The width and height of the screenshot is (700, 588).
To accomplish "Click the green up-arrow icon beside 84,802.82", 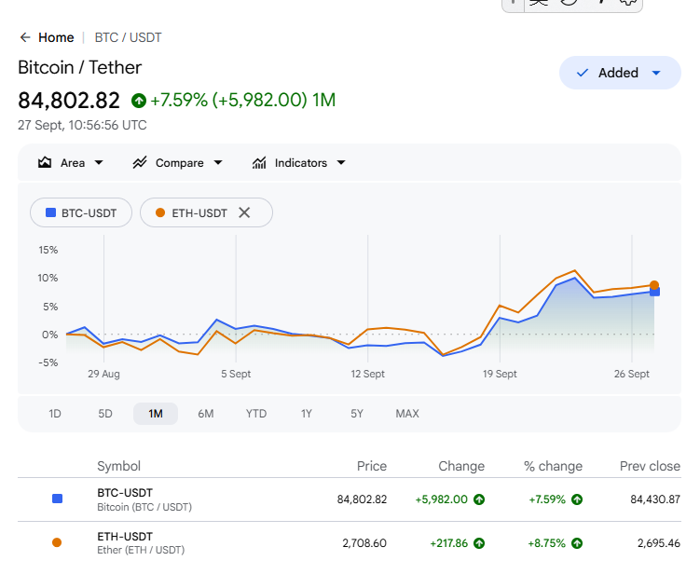I will (139, 101).
